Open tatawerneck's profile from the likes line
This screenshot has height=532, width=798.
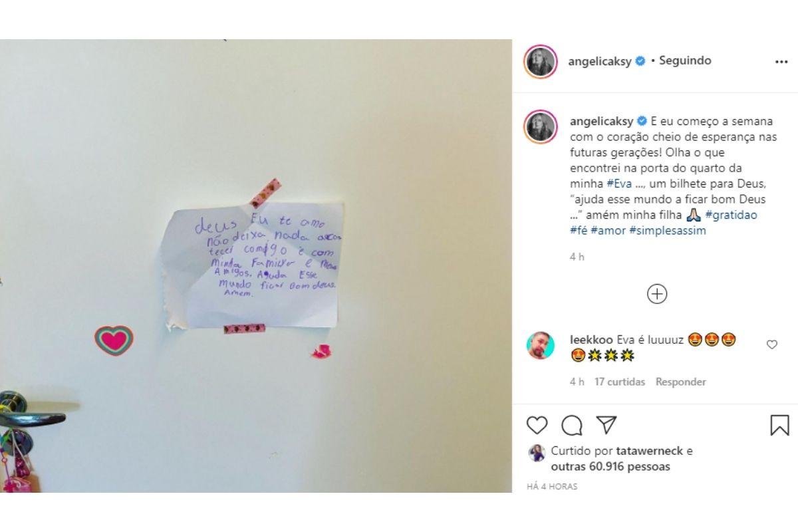click(649, 451)
